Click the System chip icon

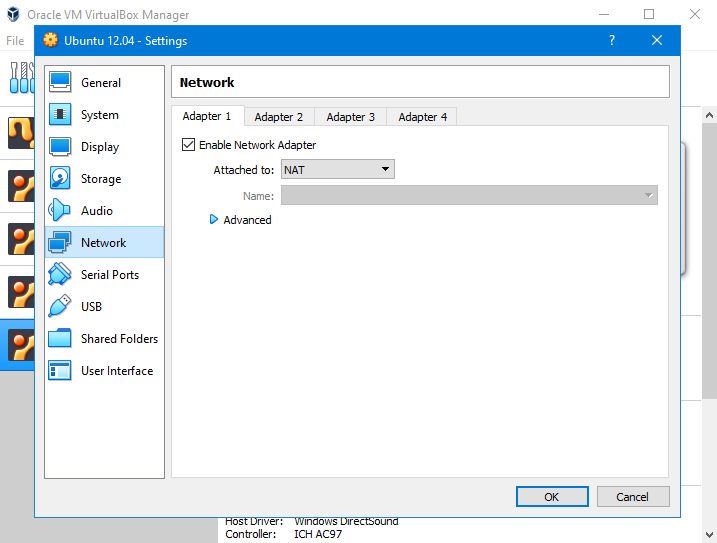[x=60, y=114]
